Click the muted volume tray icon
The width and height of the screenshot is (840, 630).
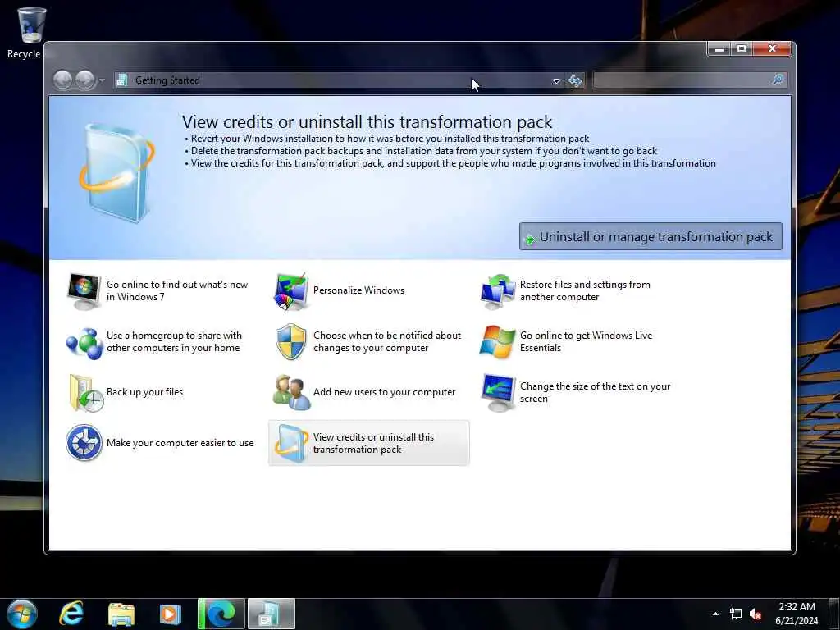[756, 614]
